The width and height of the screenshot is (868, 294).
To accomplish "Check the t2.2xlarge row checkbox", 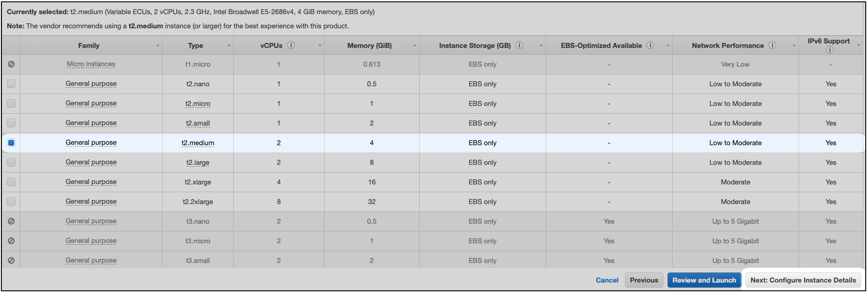I will click(11, 201).
